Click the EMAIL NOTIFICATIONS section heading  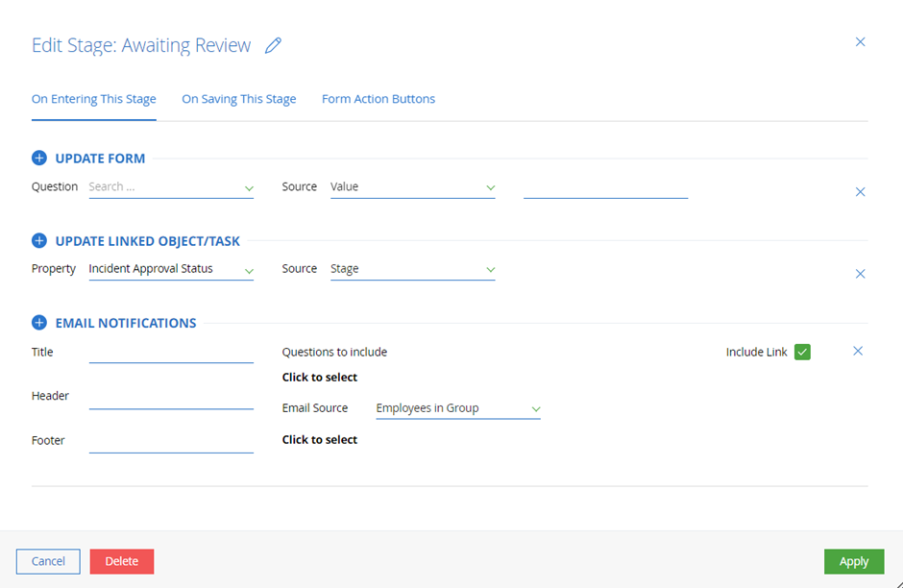tap(126, 323)
